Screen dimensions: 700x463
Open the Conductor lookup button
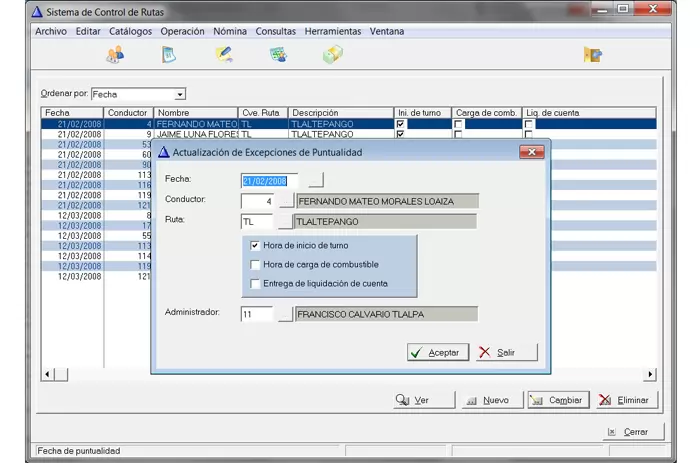285,201
